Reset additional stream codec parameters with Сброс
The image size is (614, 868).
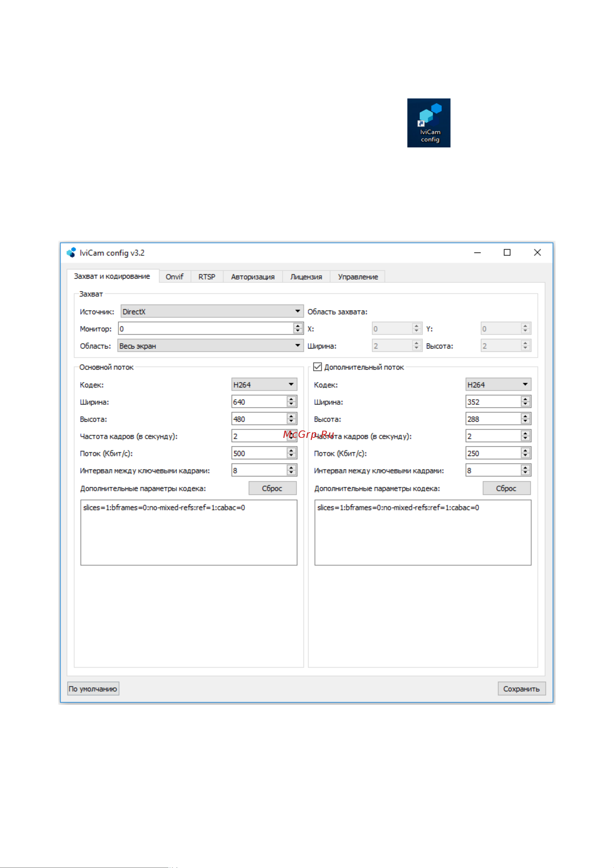507,488
